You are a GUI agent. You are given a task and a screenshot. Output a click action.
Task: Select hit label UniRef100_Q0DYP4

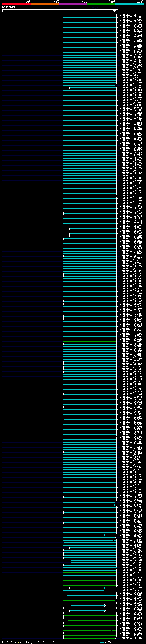pyautogui.click(x=131, y=605)
